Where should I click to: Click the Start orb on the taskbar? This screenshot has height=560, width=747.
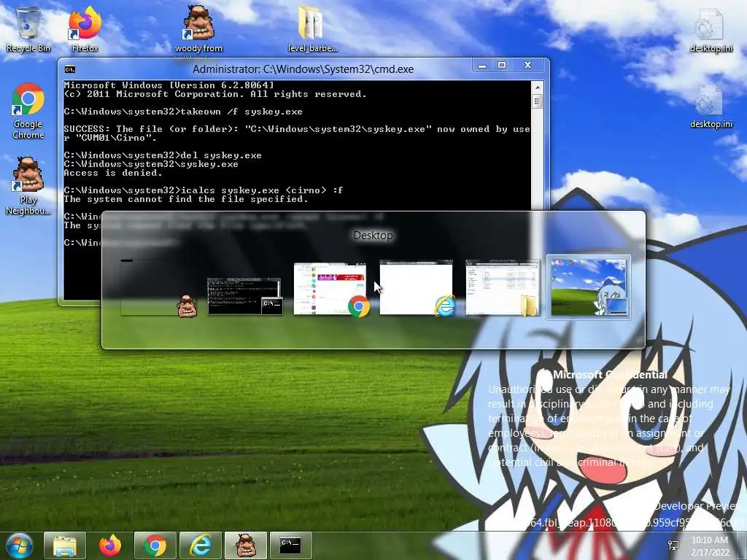point(20,545)
